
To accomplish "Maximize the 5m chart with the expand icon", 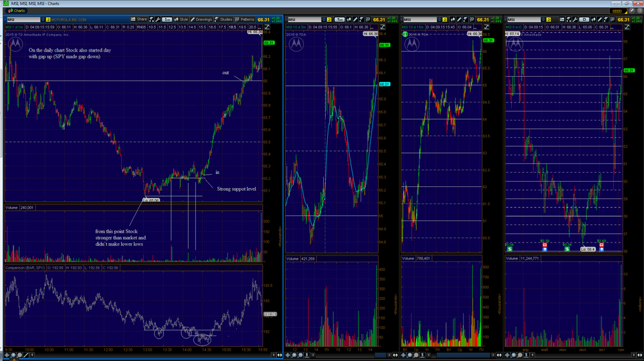I will (x=383, y=26).
